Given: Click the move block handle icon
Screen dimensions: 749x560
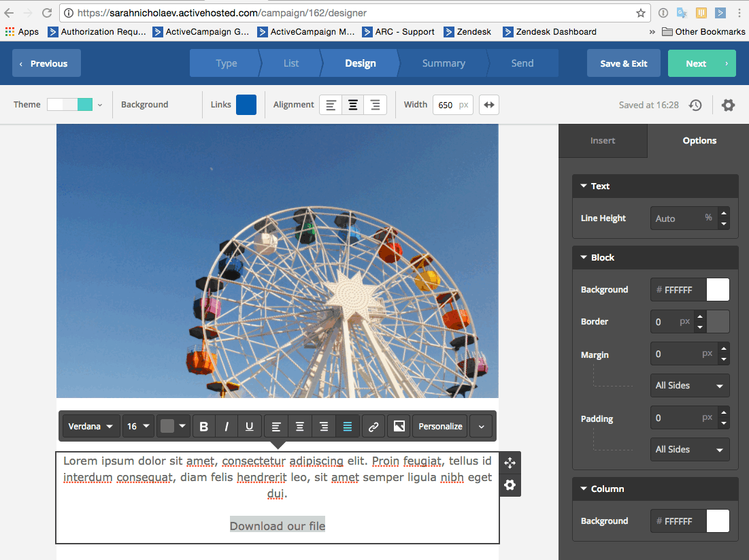Looking at the screenshot, I should click(510, 463).
